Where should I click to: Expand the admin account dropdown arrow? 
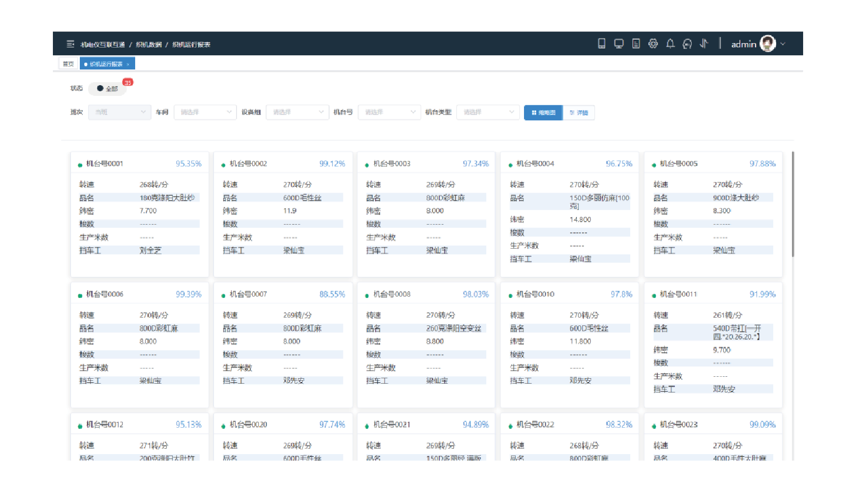(783, 44)
